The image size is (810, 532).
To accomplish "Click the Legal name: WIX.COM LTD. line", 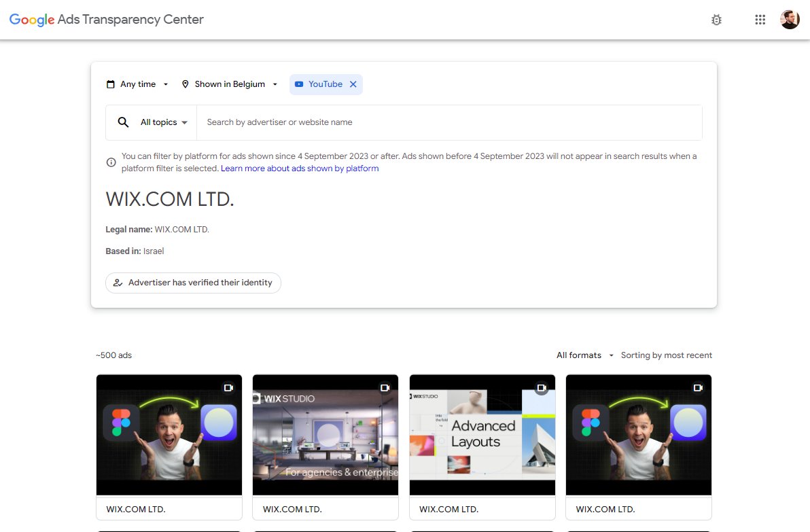I will tap(158, 230).
